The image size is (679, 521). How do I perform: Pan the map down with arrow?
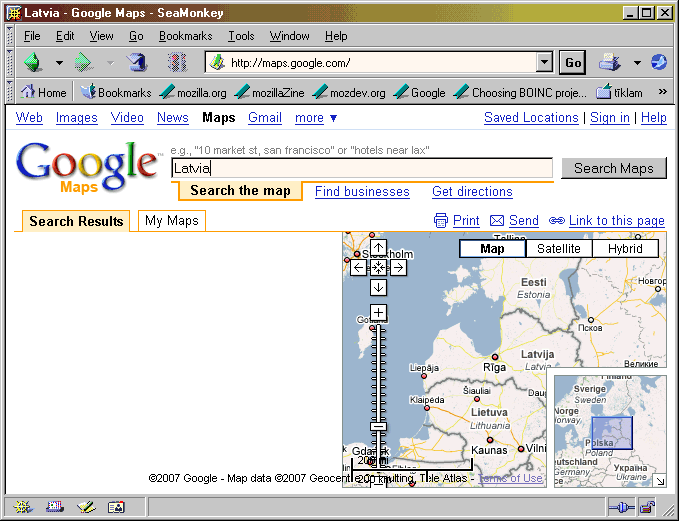[378, 287]
